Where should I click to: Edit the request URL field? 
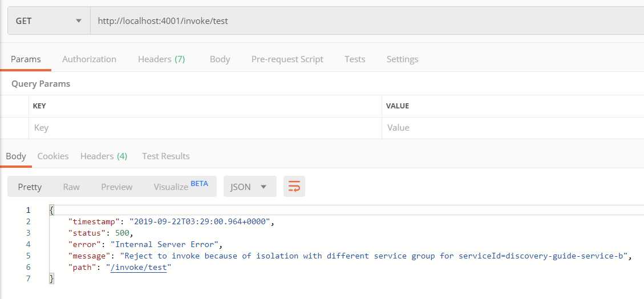pyautogui.click(x=367, y=21)
